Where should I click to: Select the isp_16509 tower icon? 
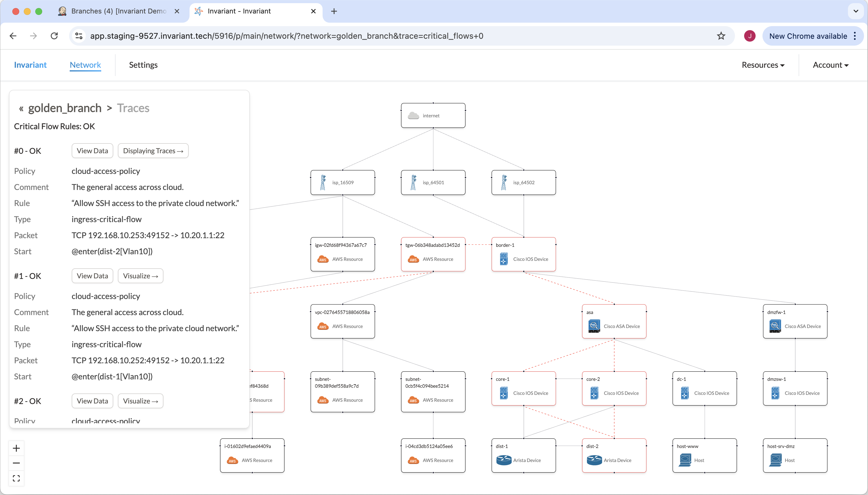[323, 183]
